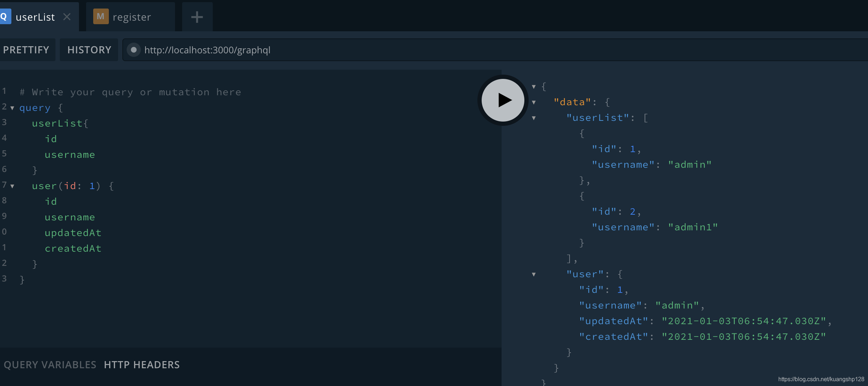The height and width of the screenshot is (386, 868).
Task: Open the HISTORY panel
Action: (x=89, y=50)
